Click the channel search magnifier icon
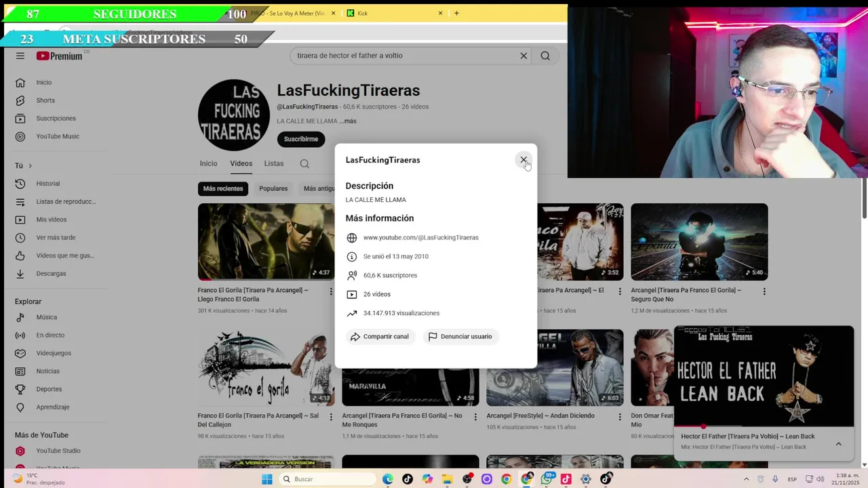This screenshot has width=868, height=488. pos(304,163)
